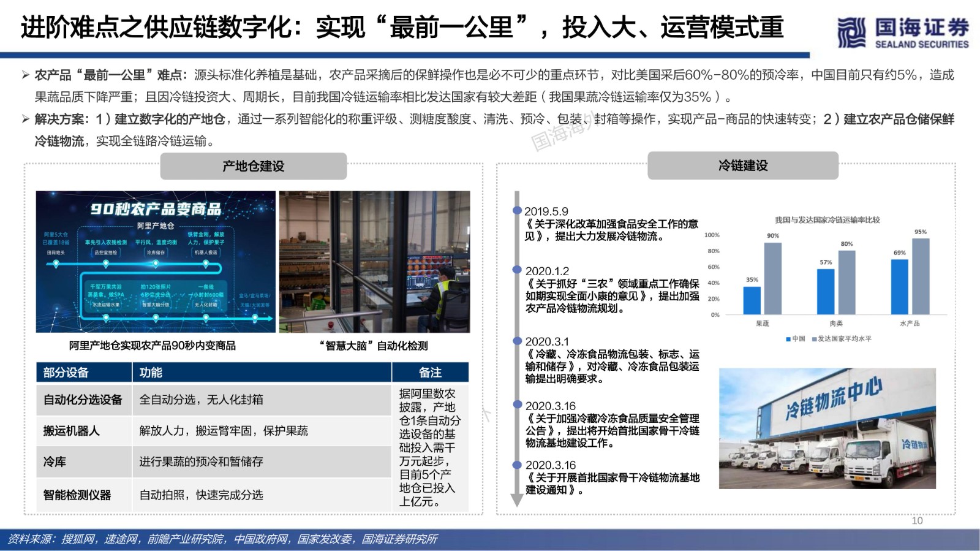980x551 pixels.
Task: Click the 57% China bar for 肉类
Action: click(826, 292)
